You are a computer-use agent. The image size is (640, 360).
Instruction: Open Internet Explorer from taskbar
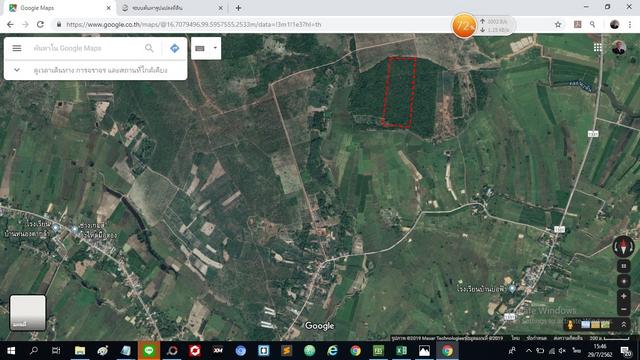[x=333, y=351]
